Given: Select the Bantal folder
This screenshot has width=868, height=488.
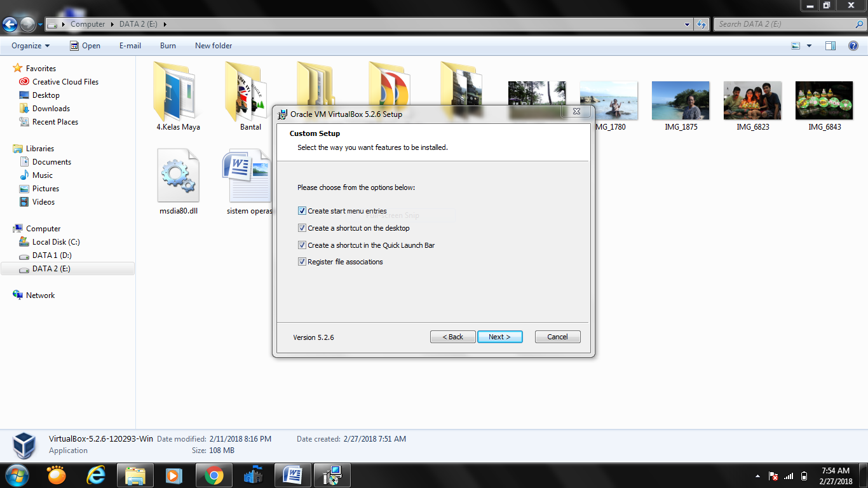Looking at the screenshot, I should [x=250, y=95].
